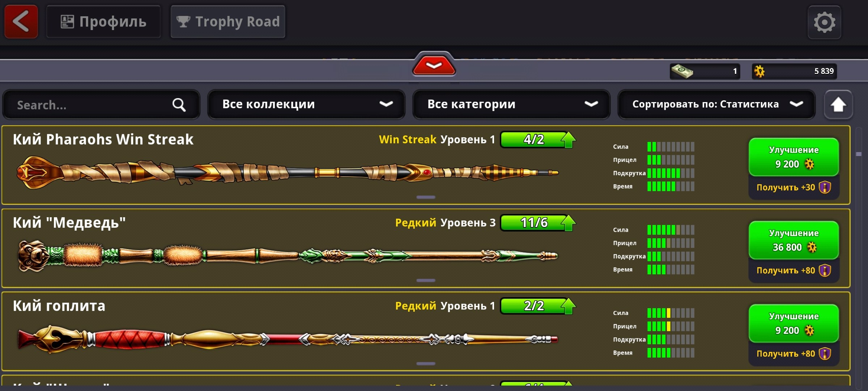Collapse the panel with the red chevron
The width and height of the screenshot is (868, 391).
pos(434,64)
